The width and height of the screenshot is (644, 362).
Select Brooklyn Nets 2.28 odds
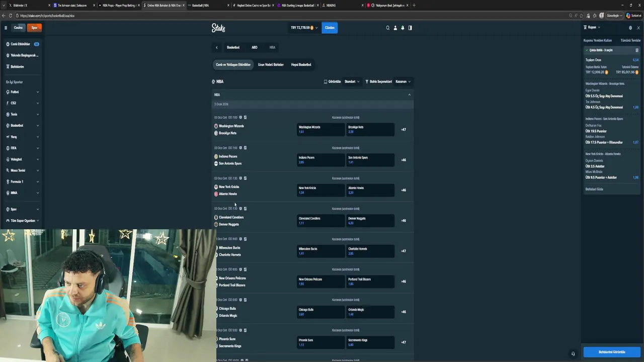(x=370, y=129)
